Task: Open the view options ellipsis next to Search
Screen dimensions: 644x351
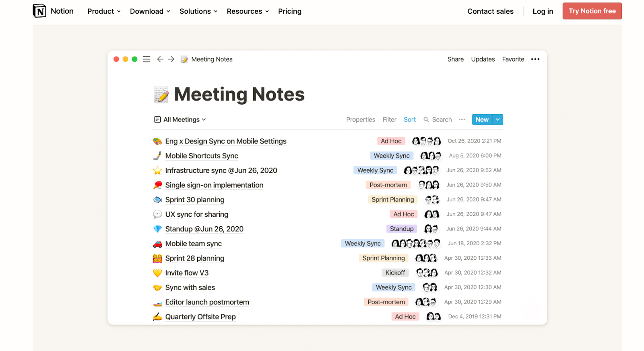Action: pyautogui.click(x=462, y=119)
